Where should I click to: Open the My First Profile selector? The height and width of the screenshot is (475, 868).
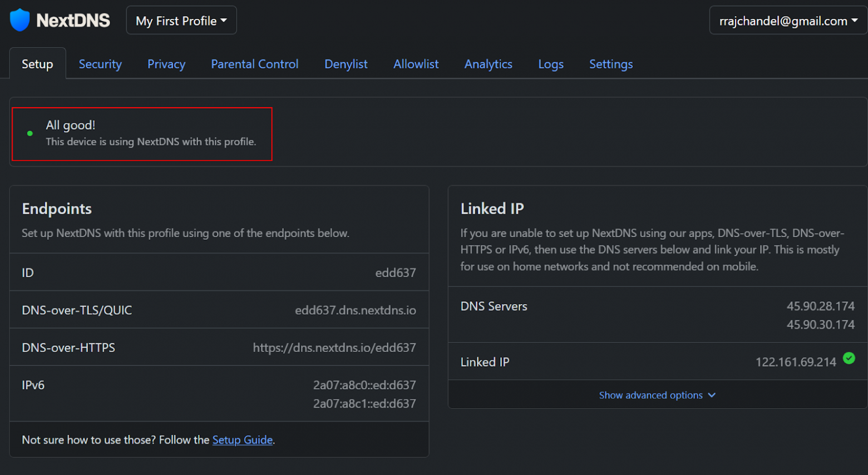coord(181,20)
